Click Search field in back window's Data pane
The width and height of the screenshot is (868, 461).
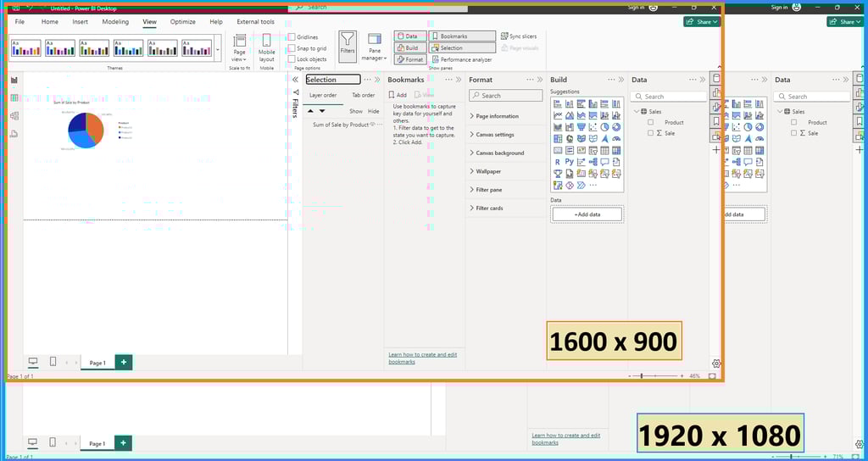tap(811, 97)
